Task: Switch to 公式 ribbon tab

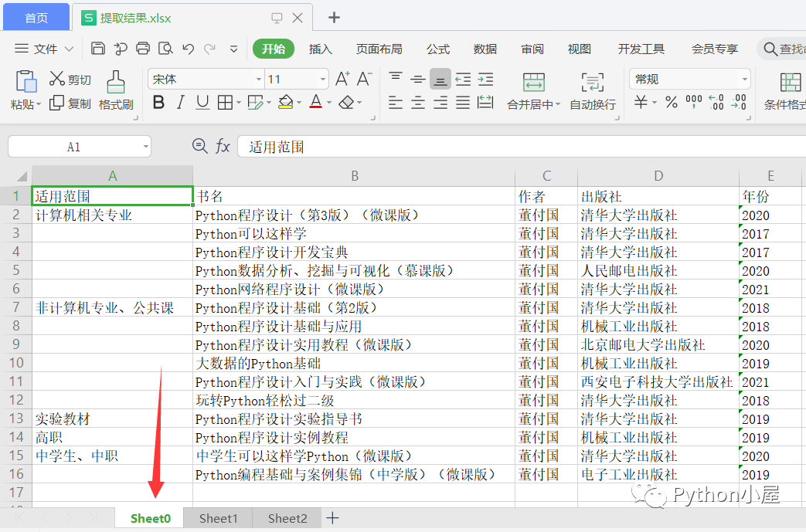Action: pyautogui.click(x=438, y=49)
